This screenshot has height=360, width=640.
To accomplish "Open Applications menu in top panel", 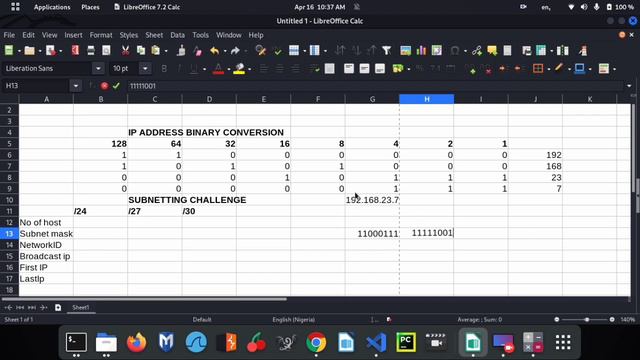I will pos(52,7).
